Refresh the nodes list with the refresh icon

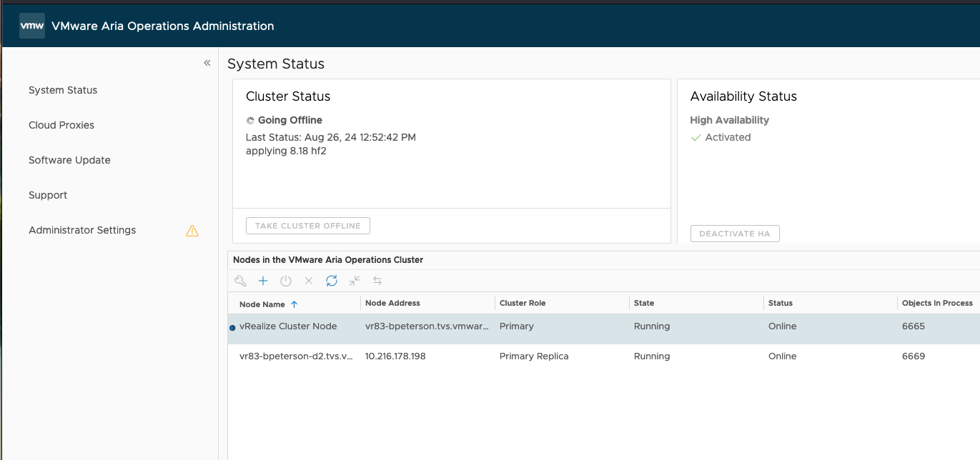click(x=331, y=281)
